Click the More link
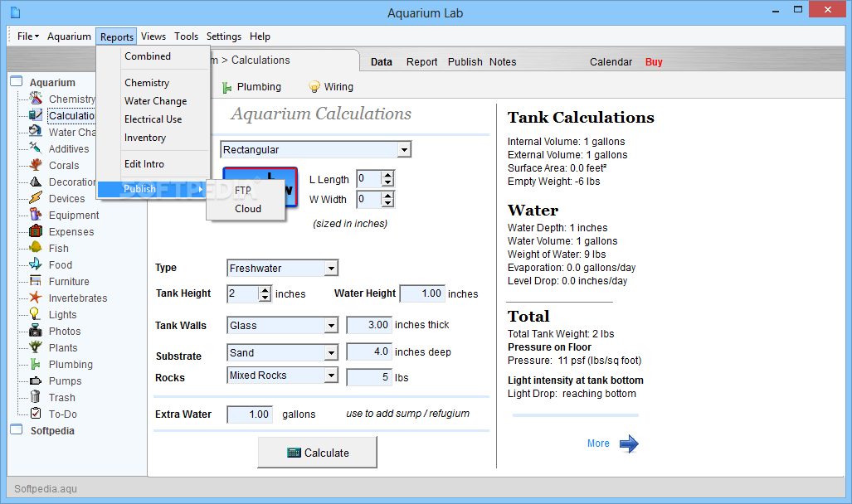The image size is (852, 504). point(598,443)
